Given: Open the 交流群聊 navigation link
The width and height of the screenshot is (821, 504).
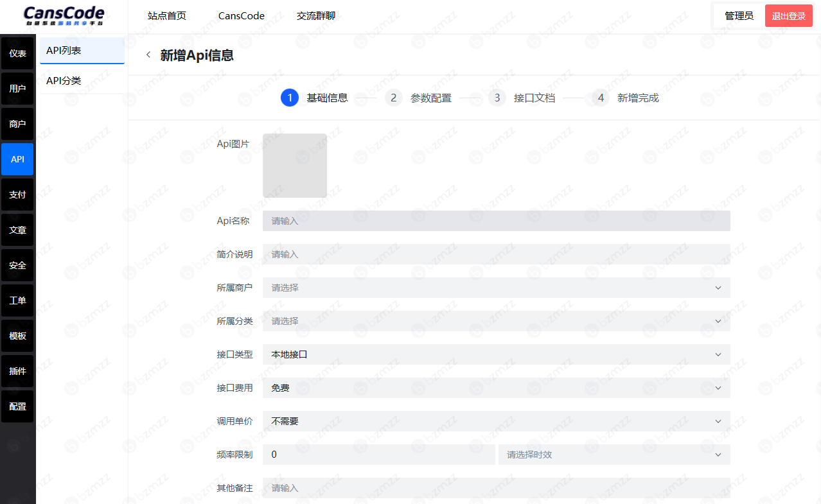Looking at the screenshot, I should (x=316, y=16).
